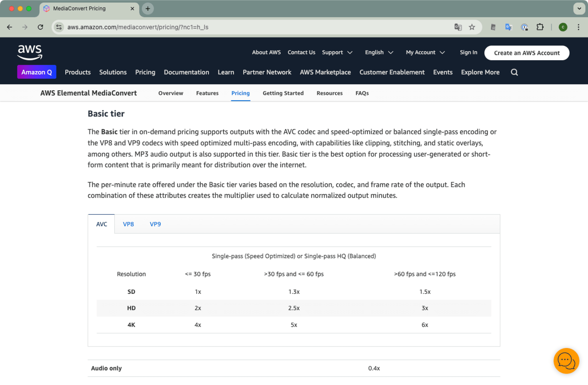
Task: Click the '2.5x' cell in HD row
Action: tap(294, 308)
